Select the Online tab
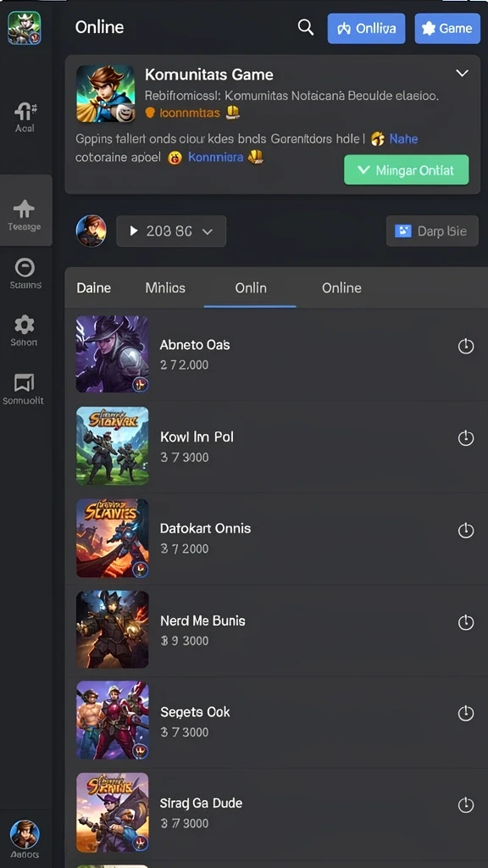 click(x=341, y=288)
